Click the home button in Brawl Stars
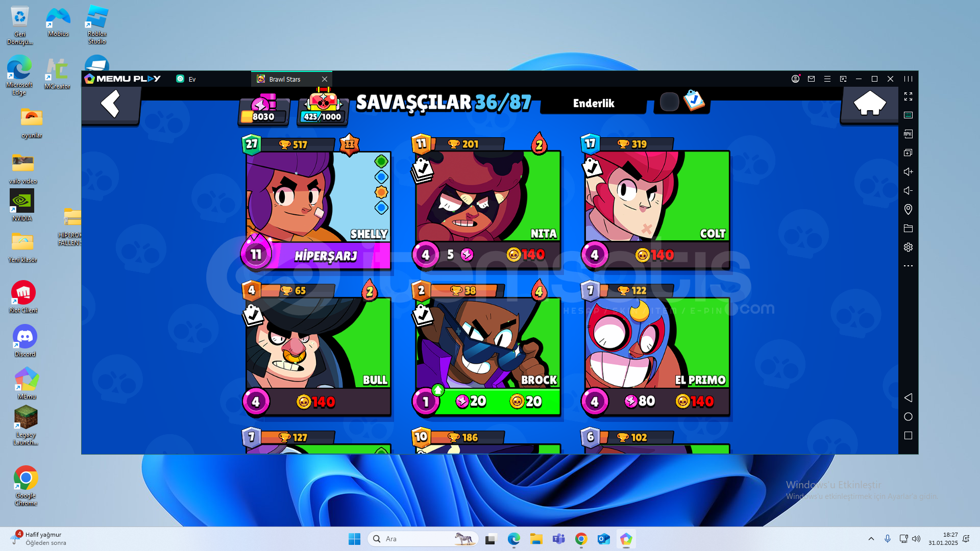 pyautogui.click(x=869, y=105)
